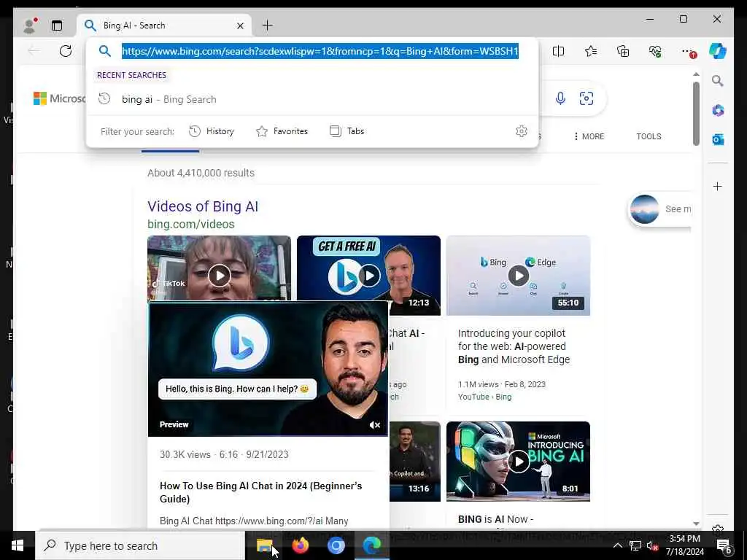
Task: Open the network status tray icon
Action: coord(635,545)
